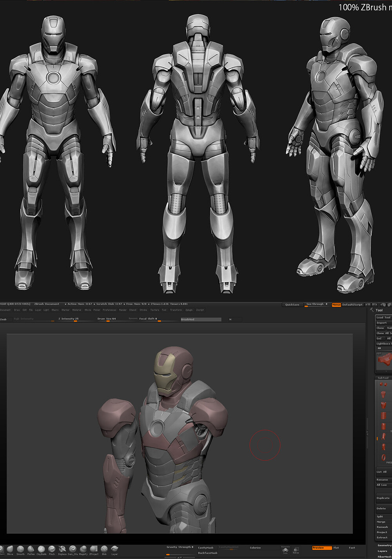Click the DefaultZScript button
This screenshot has width=392, height=559.
352,305
